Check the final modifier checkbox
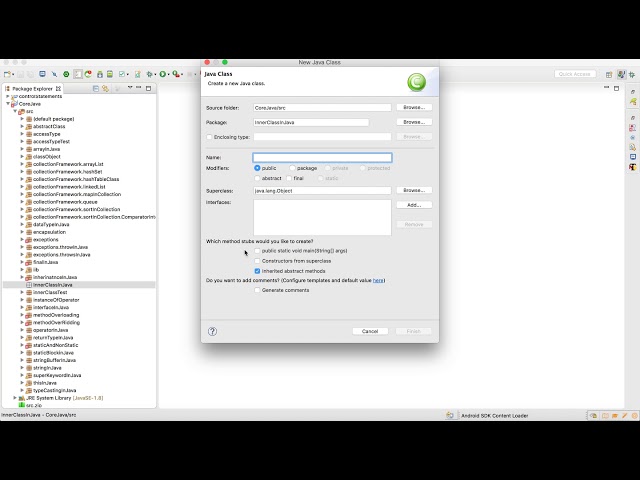Screen dimensions: 640x480 [289, 178]
